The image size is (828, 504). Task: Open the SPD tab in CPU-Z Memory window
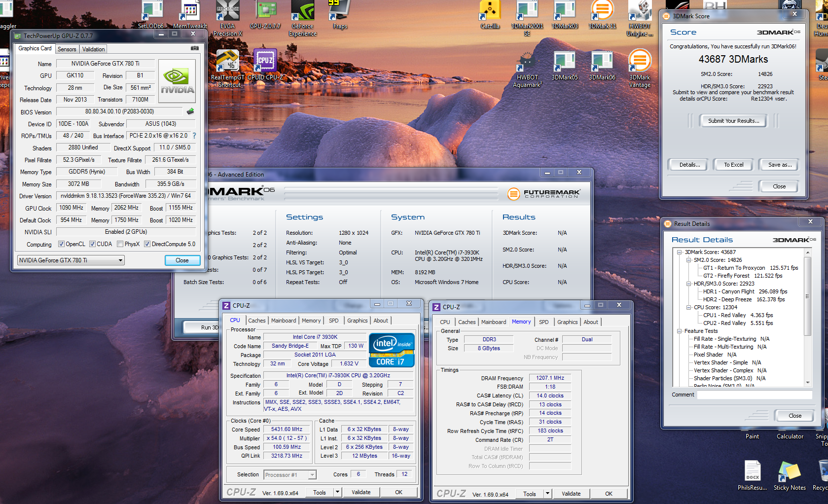(x=543, y=322)
